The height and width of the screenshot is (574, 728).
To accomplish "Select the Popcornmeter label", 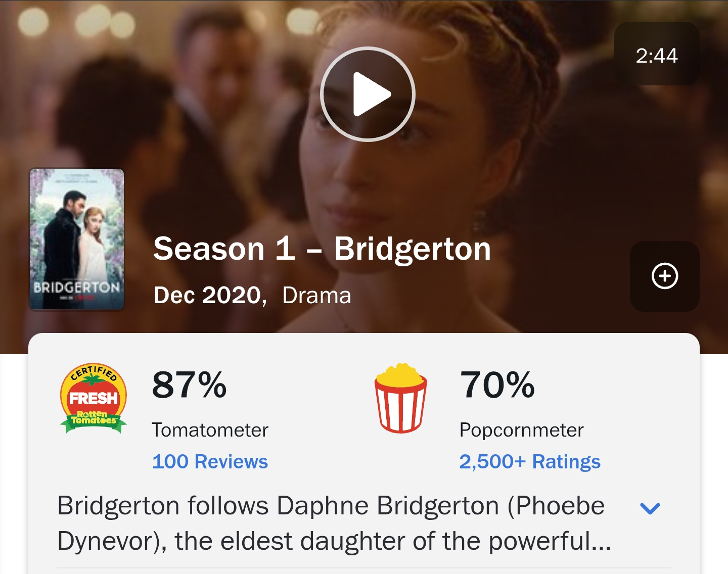I will 521,430.
